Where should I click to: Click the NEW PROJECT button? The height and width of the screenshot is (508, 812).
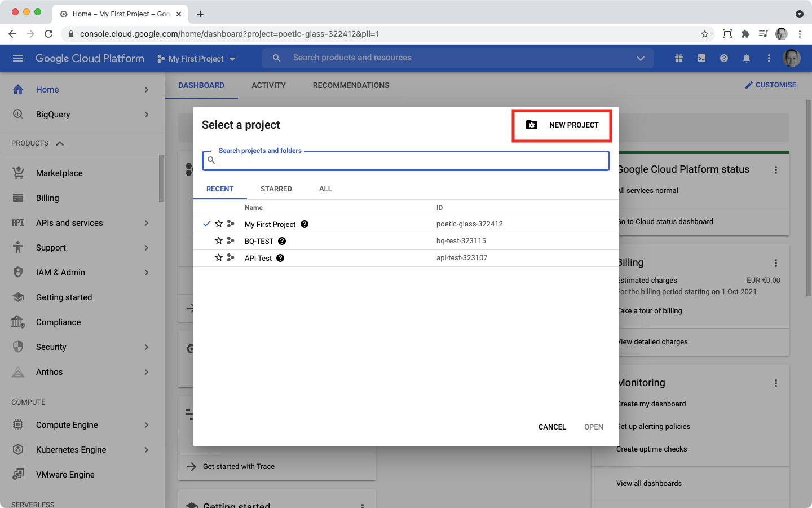click(562, 125)
